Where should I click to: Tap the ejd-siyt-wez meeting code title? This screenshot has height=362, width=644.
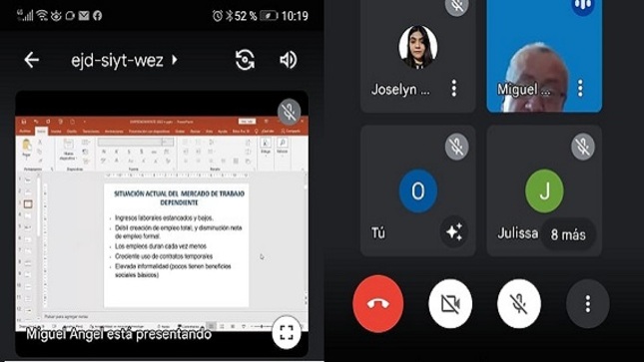click(x=118, y=60)
